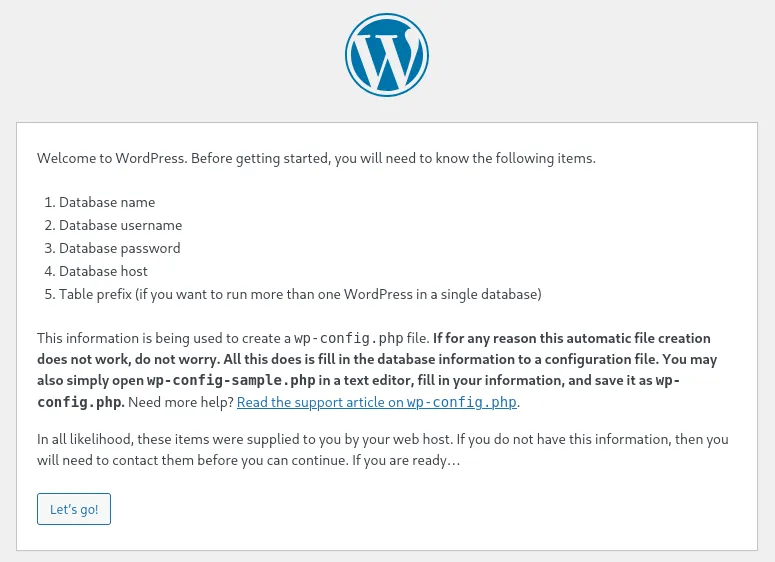The height and width of the screenshot is (562, 775).
Task: Click the "Database name" list item
Action: click(x=107, y=202)
